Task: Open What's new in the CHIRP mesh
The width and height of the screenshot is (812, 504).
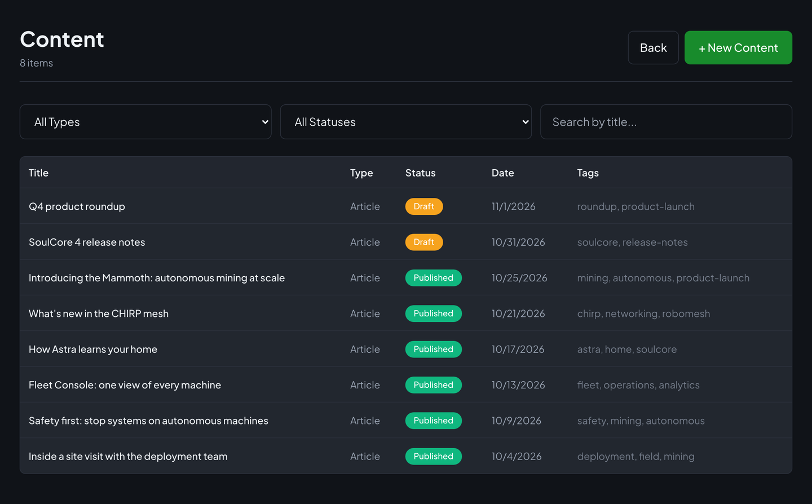Action: click(x=99, y=313)
